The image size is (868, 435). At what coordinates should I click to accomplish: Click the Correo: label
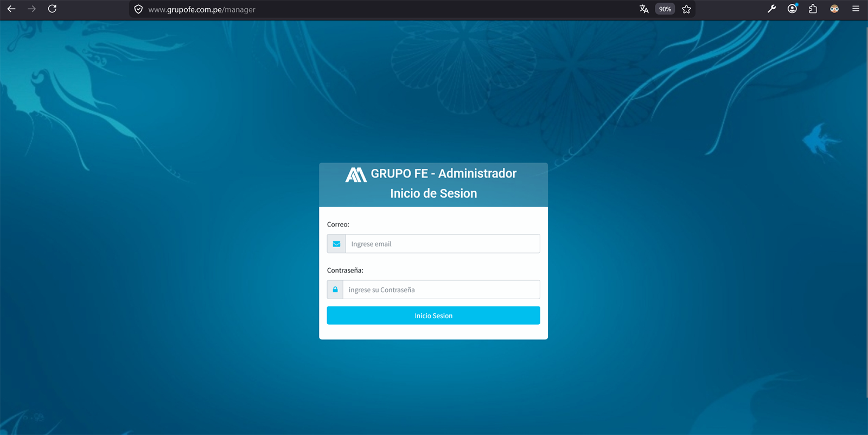pyautogui.click(x=338, y=224)
